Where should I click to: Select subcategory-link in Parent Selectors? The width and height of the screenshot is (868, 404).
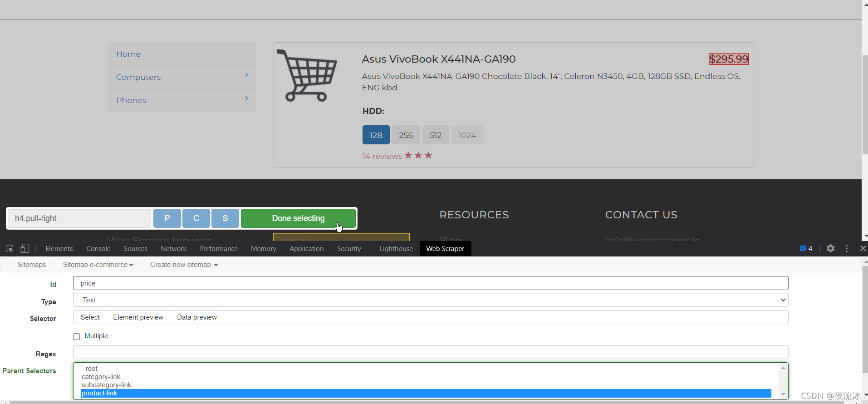426,385
